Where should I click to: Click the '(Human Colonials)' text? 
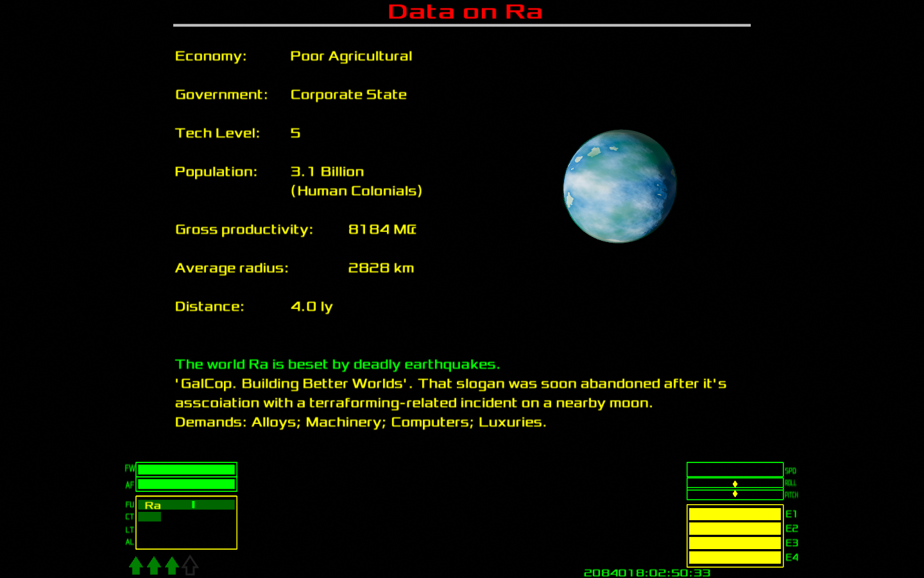(x=356, y=191)
